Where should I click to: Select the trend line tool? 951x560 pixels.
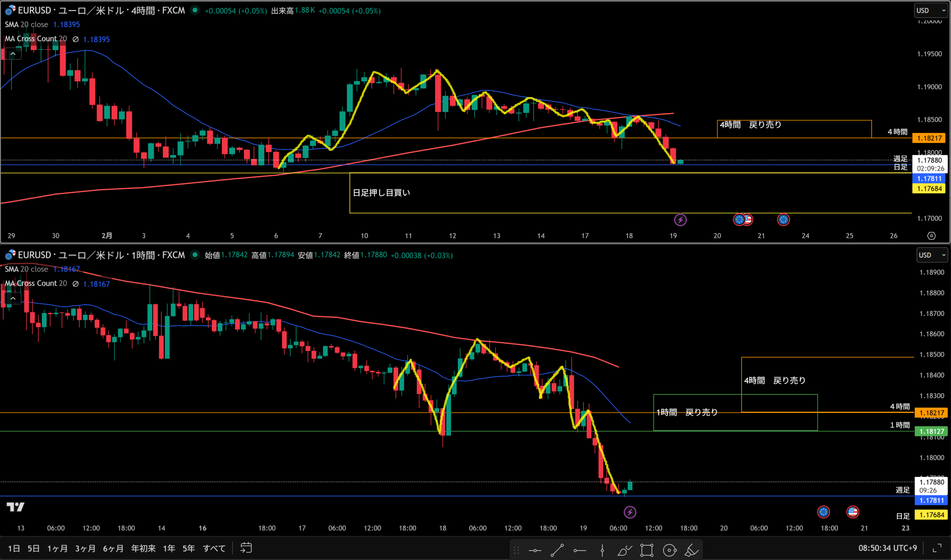click(557, 551)
